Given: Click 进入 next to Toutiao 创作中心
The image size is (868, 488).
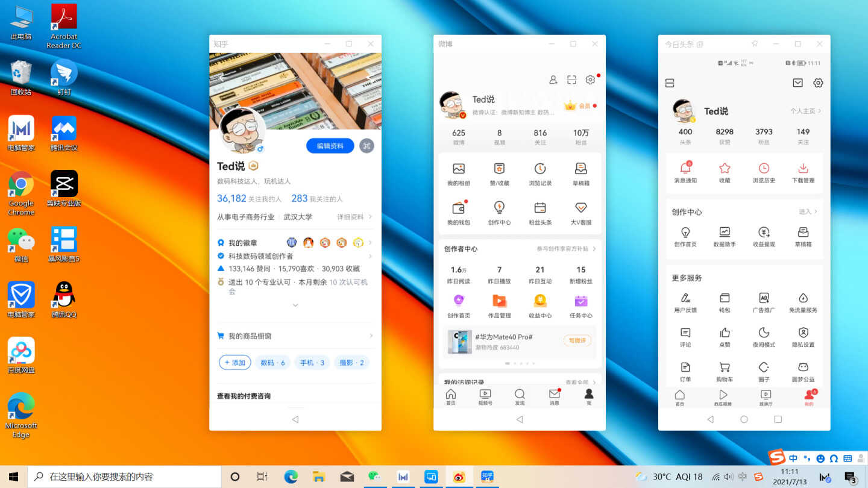Looking at the screenshot, I should (808, 211).
